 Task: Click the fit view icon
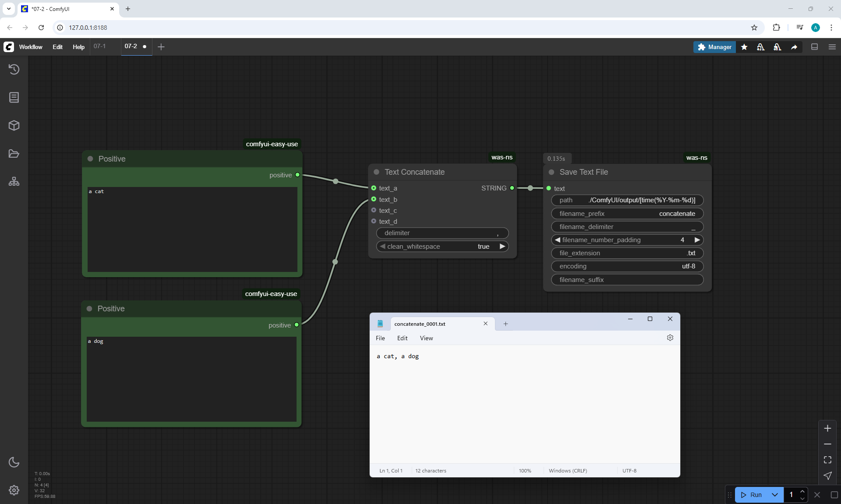click(827, 460)
